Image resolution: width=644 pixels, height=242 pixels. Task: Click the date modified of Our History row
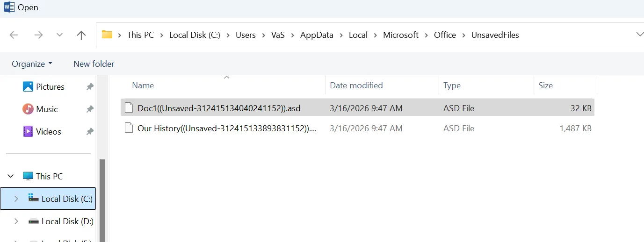pyautogui.click(x=366, y=128)
